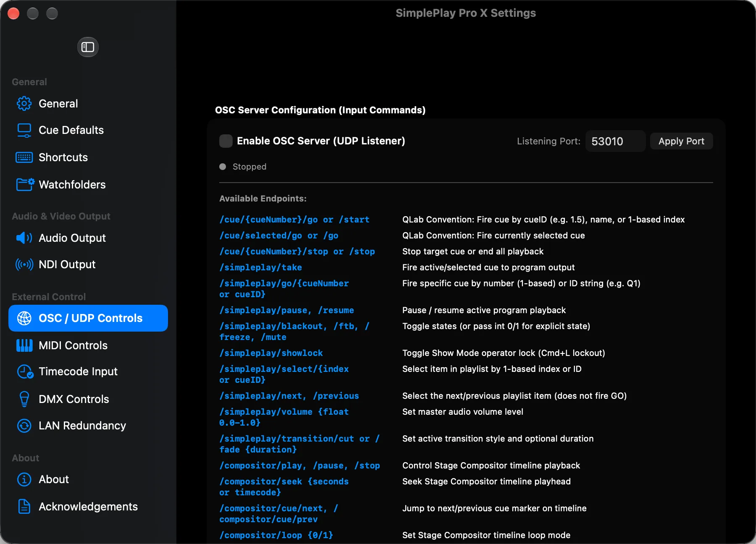The width and height of the screenshot is (756, 544).
Task: Click the /cue/selected/go or /go endpoint
Action: click(x=279, y=235)
